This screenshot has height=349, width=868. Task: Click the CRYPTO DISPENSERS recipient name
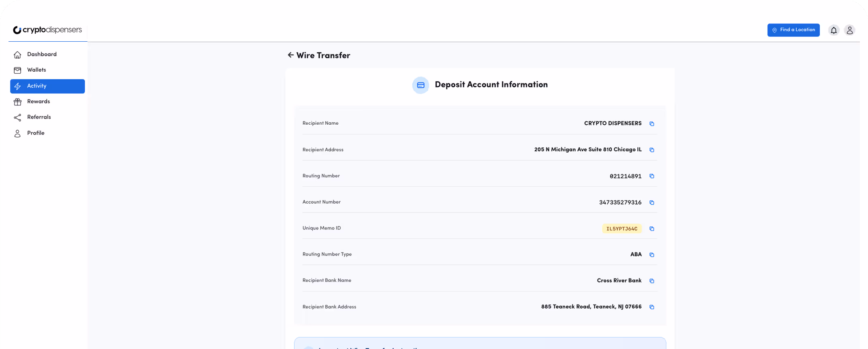point(613,123)
